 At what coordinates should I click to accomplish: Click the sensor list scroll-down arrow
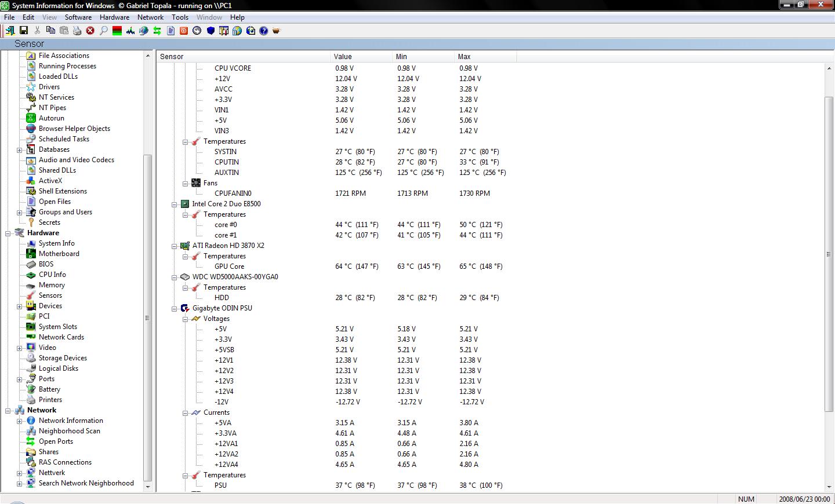tap(829, 488)
